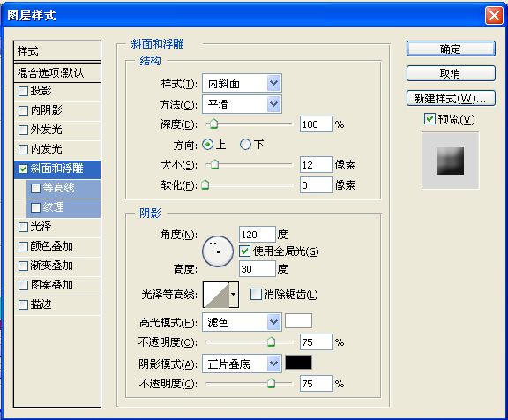
Task: Click the angle dial control
Action: coord(218,251)
